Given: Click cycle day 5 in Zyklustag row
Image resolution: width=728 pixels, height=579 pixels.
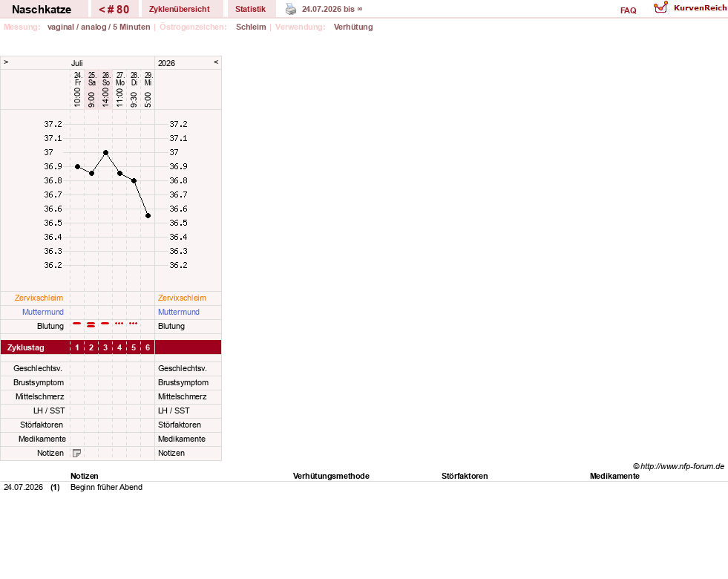Looking at the screenshot, I should (134, 347).
